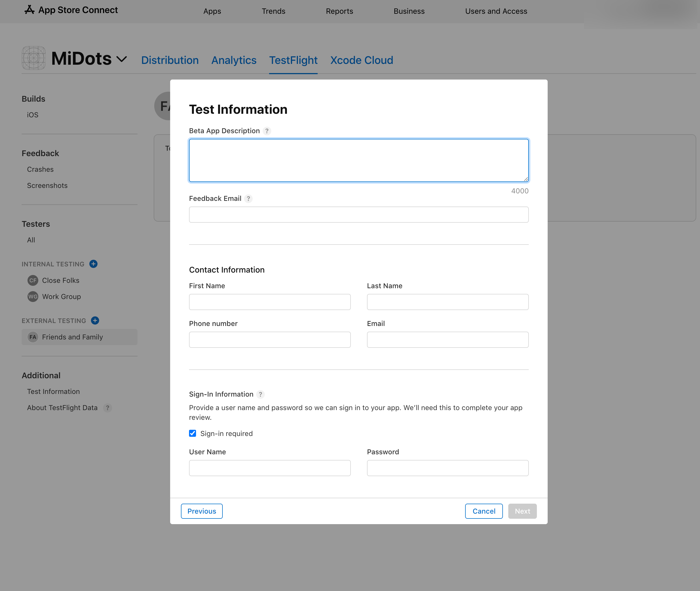The width and height of the screenshot is (700, 591).
Task: Open the Trends menu
Action: (273, 11)
